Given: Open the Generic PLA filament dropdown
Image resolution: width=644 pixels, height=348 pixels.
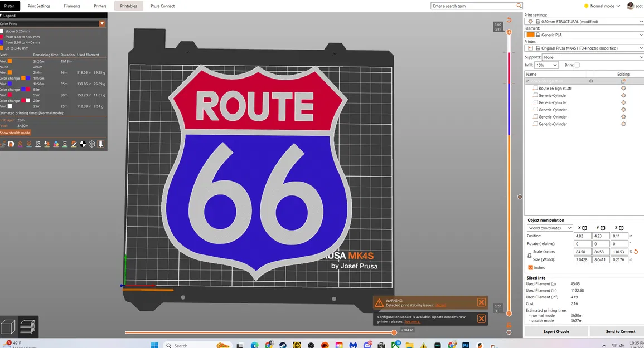Looking at the screenshot, I should click(x=583, y=35).
